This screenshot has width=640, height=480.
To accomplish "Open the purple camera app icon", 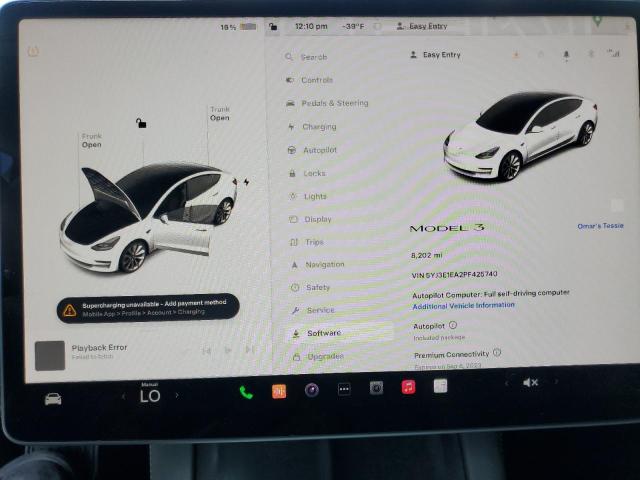I will [311, 390].
